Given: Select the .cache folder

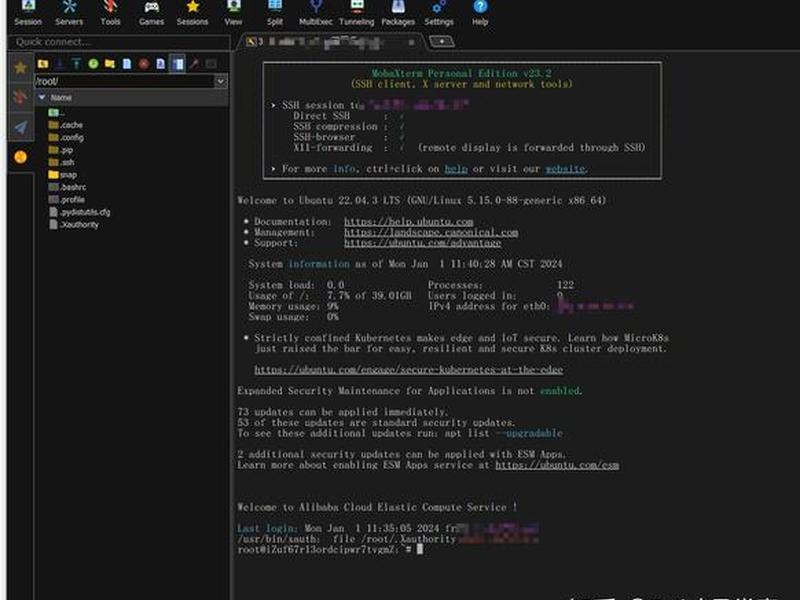Looking at the screenshot, I should click(66, 125).
